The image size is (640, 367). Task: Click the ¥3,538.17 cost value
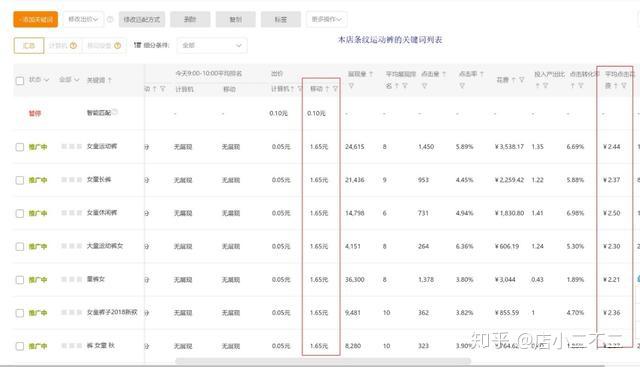tap(509, 147)
